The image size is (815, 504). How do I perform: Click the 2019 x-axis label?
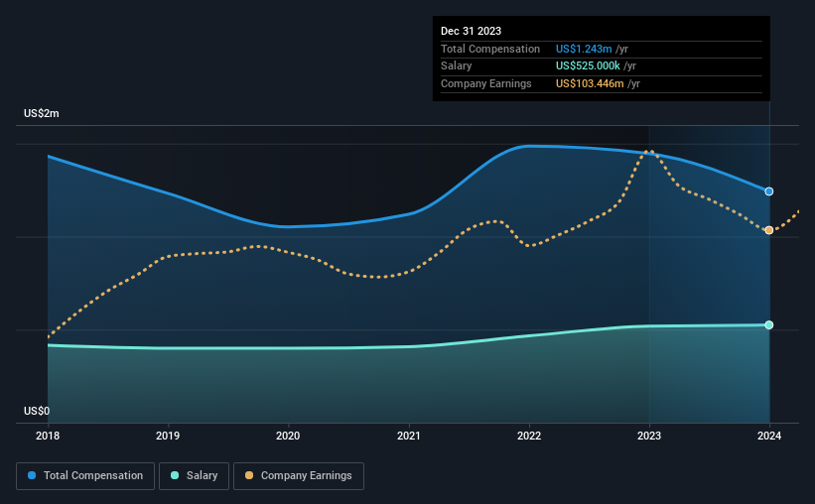coord(168,436)
